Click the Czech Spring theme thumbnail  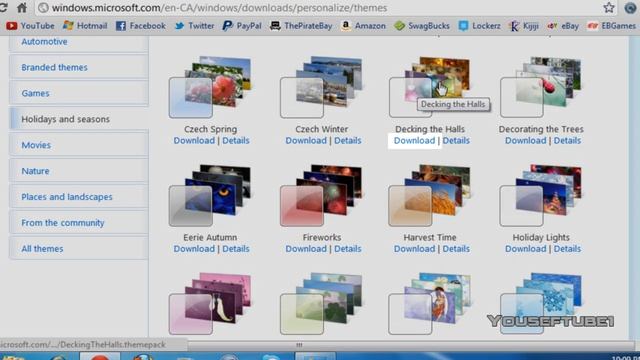pyautogui.click(x=210, y=87)
